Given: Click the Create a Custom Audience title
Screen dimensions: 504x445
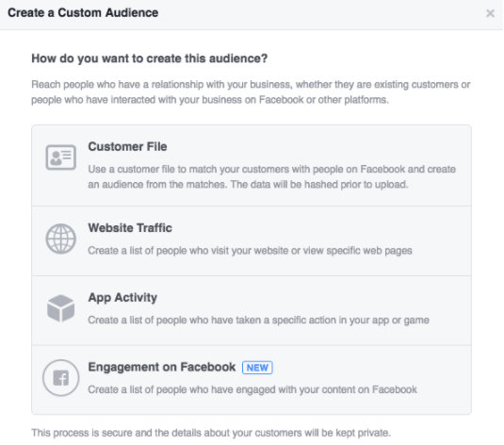Looking at the screenshot, I should (83, 13).
